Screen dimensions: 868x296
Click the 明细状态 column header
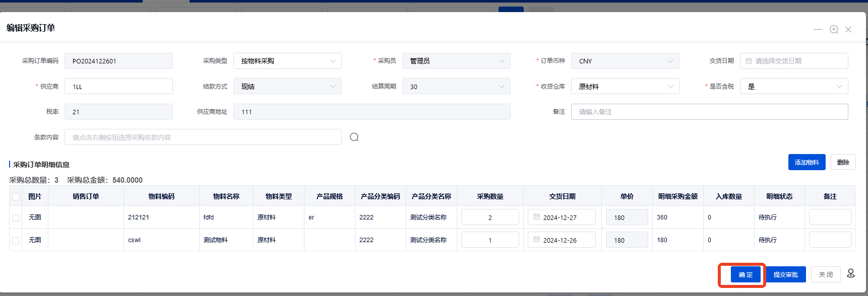pos(779,196)
